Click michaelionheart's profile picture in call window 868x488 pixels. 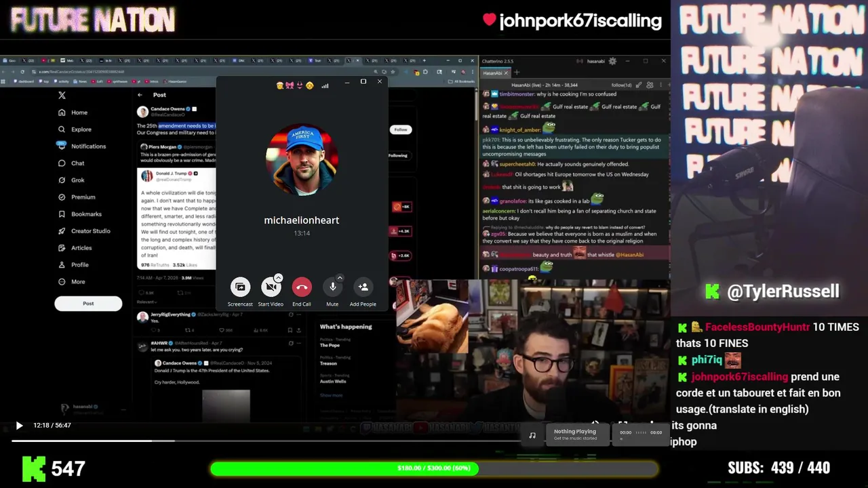pos(302,160)
